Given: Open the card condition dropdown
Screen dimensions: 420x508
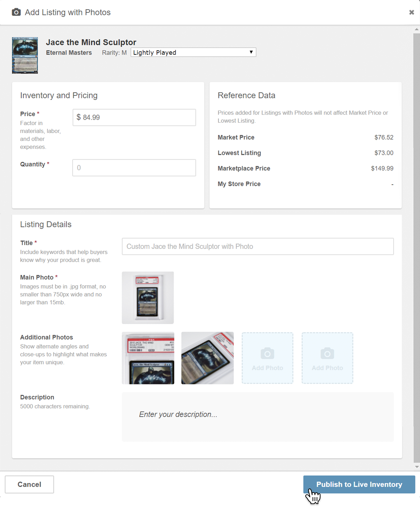Looking at the screenshot, I should (x=193, y=52).
